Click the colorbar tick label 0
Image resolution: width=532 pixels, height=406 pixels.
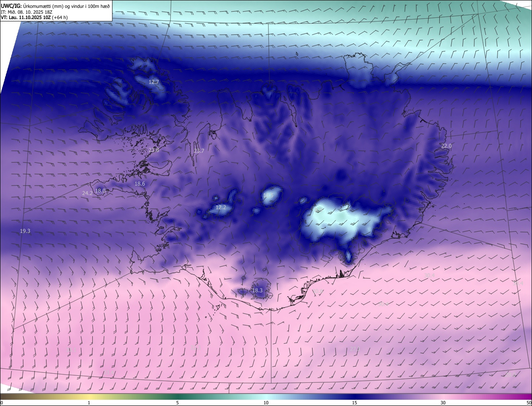[2, 403]
